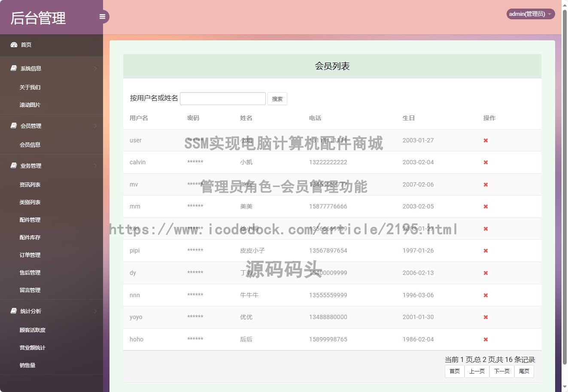Image resolution: width=568 pixels, height=392 pixels.
Task: Open 资讯列表 in the sidebar
Action: (x=30, y=184)
